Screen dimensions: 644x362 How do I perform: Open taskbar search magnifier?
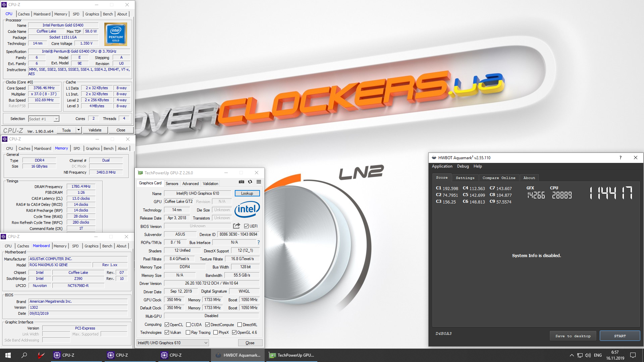(x=24, y=355)
